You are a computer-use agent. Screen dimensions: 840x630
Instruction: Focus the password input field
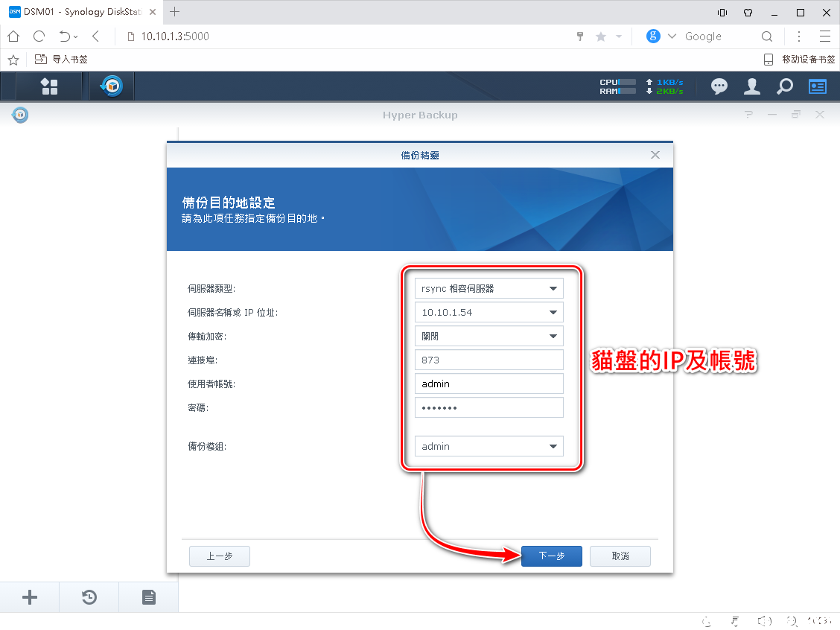489,408
